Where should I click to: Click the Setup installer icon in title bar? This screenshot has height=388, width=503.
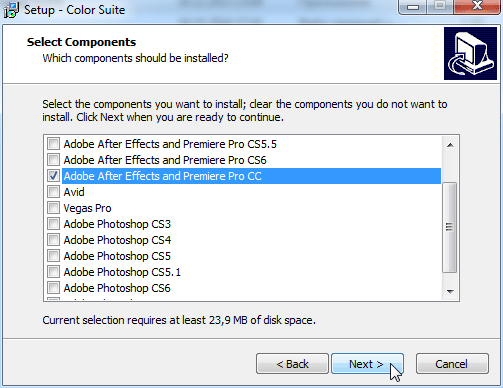[11, 10]
